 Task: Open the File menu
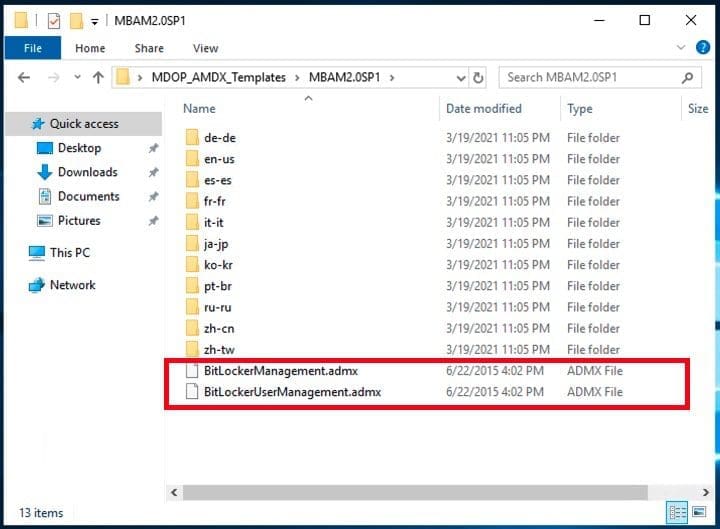32,48
